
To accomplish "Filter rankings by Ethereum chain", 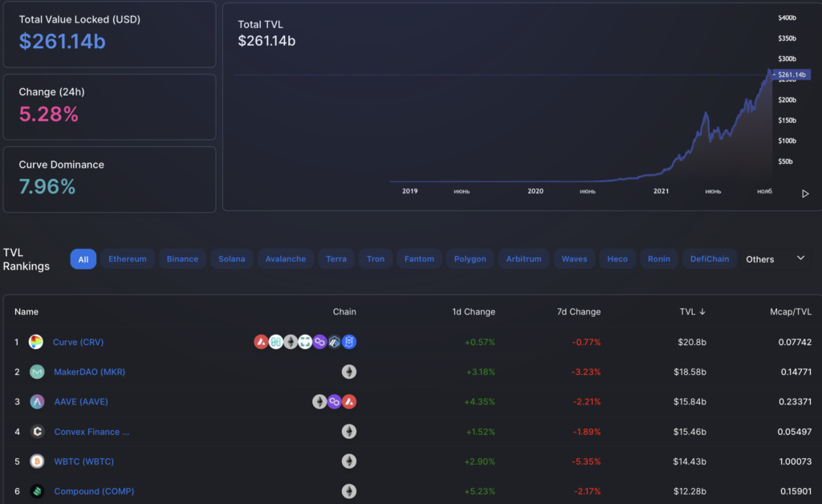I will click(128, 259).
